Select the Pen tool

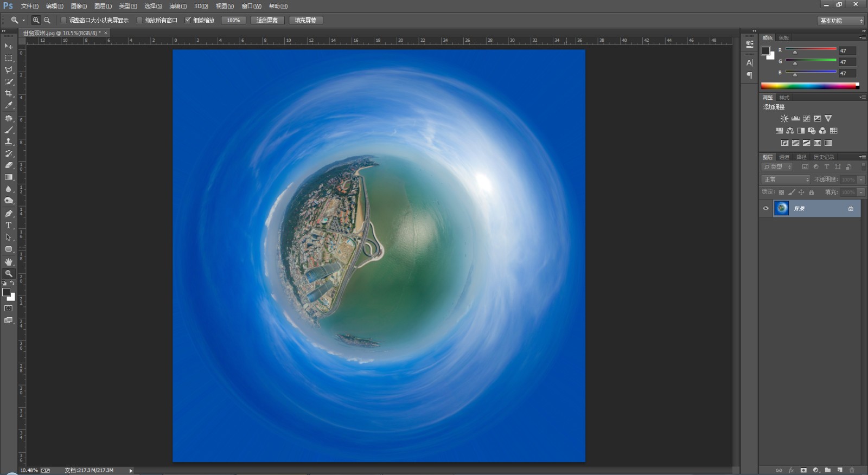point(8,213)
